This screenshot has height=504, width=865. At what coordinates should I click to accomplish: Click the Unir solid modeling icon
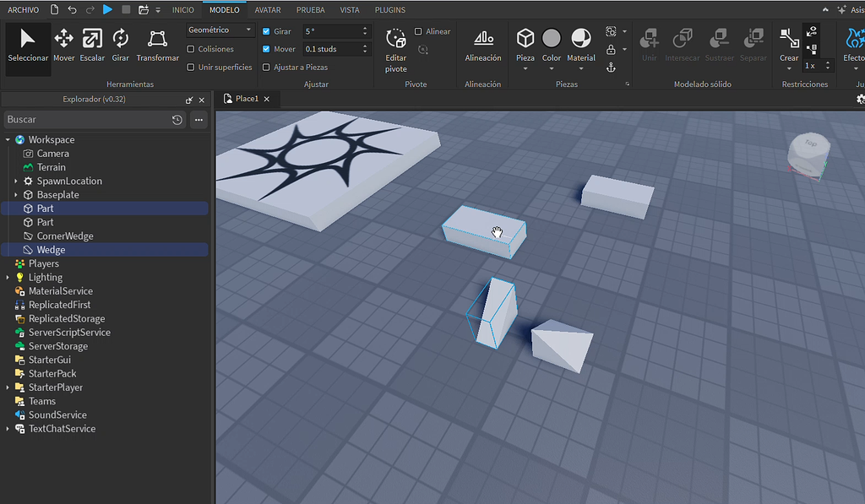click(649, 38)
